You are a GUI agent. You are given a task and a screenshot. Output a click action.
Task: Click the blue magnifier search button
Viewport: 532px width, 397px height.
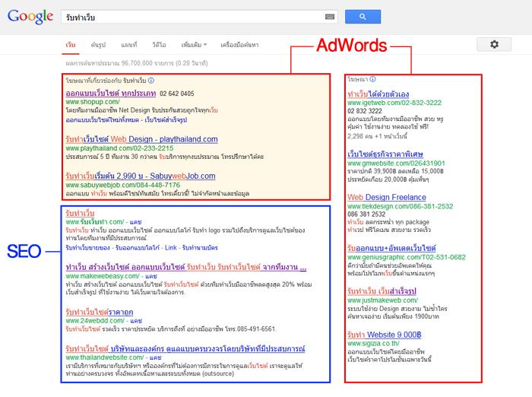363,17
